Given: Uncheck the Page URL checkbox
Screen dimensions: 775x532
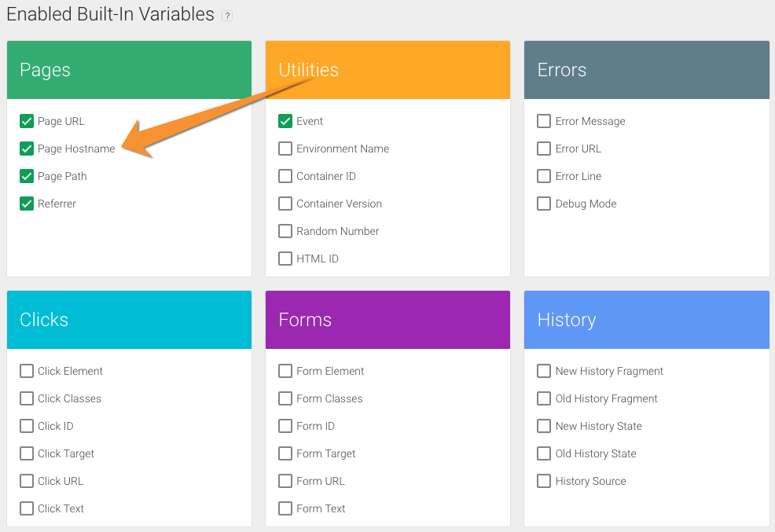Looking at the screenshot, I should pos(27,121).
